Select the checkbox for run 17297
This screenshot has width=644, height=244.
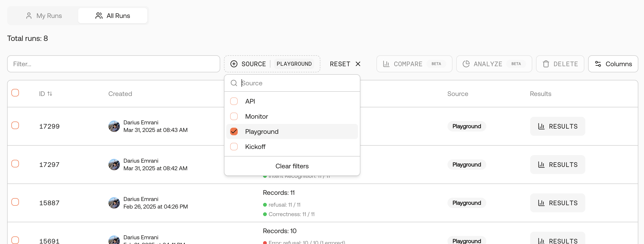(15, 164)
